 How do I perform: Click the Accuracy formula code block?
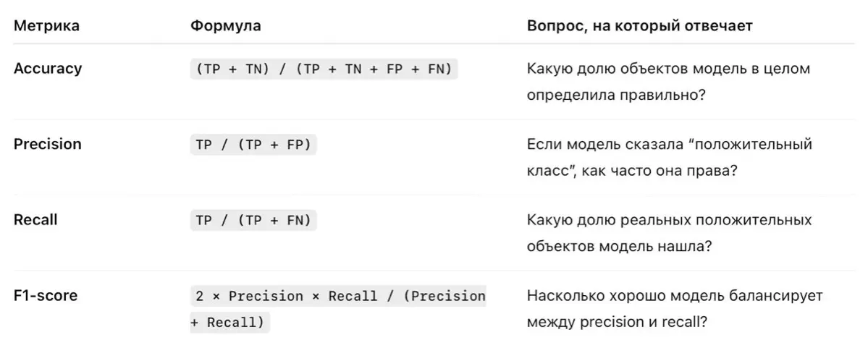324,69
